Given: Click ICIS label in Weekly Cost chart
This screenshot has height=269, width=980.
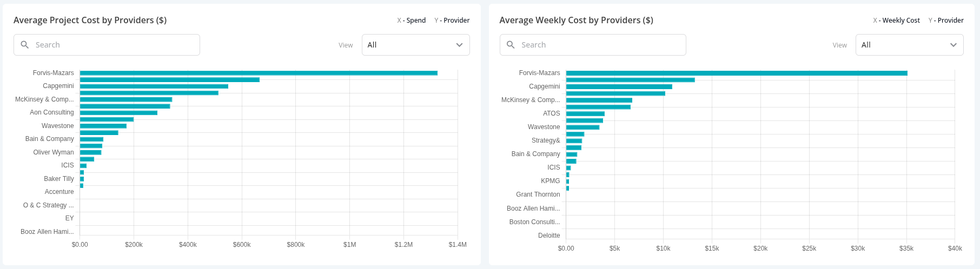Looking at the screenshot, I should 553,167.
